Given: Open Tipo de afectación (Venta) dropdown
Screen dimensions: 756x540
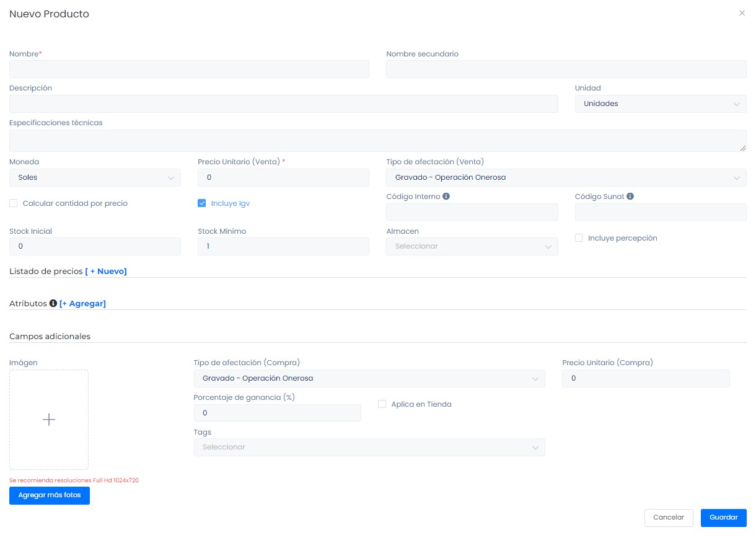Looking at the screenshot, I should point(566,178).
